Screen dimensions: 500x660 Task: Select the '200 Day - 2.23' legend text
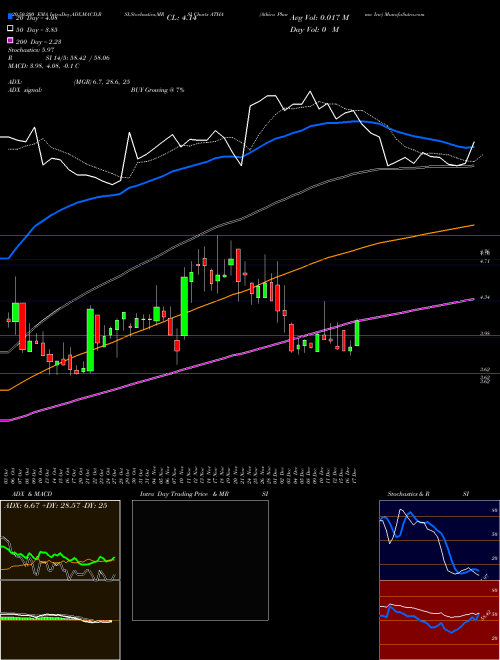[x=38, y=42]
